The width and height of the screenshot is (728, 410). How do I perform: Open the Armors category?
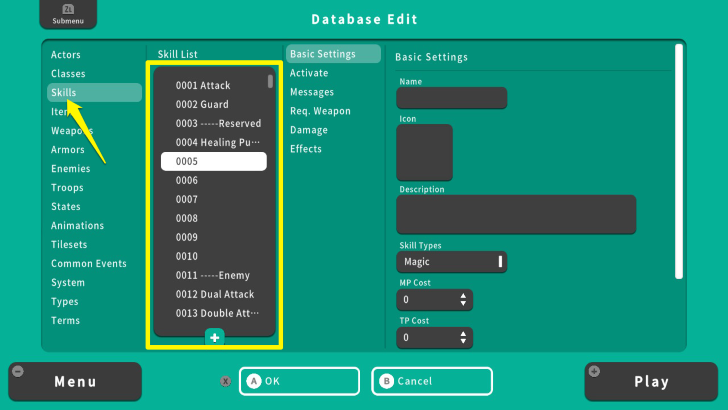[68, 150]
